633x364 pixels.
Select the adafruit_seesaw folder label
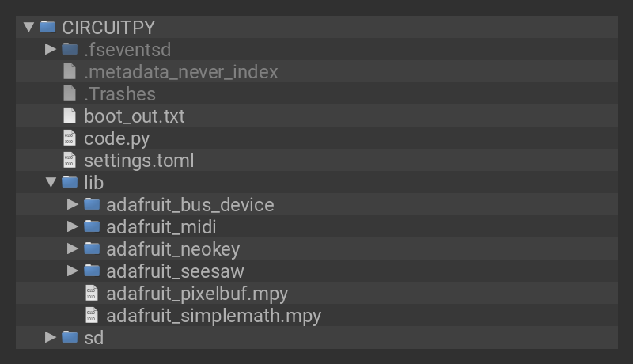pos(175,271)
